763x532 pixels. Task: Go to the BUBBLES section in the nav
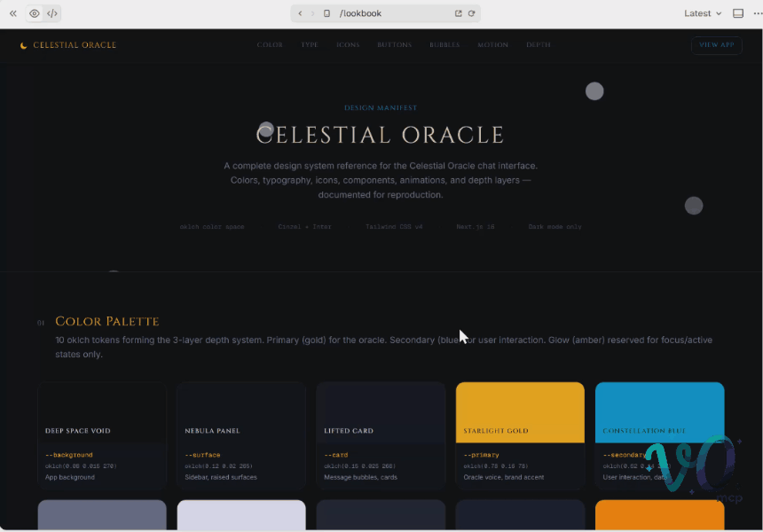pyautogui.click(x=444, y=44)
